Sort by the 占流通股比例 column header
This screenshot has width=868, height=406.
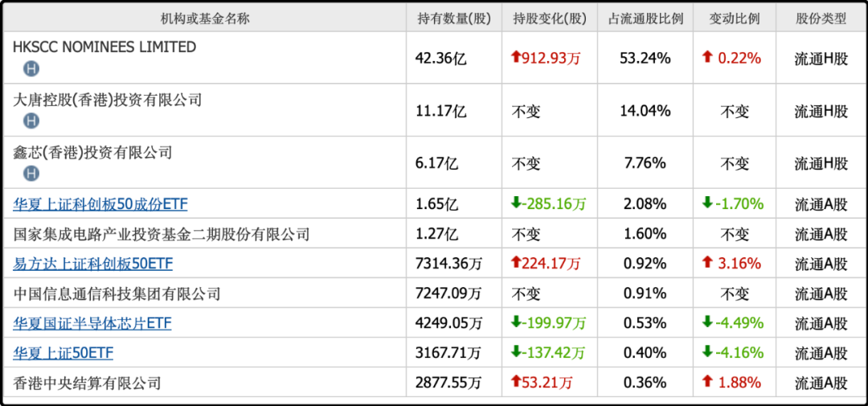point(645,18)
